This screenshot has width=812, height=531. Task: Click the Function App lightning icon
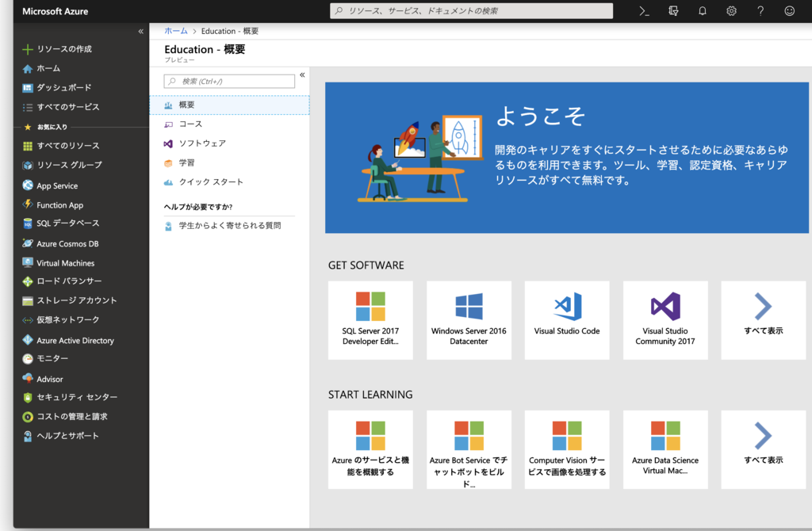pos(28,204)
